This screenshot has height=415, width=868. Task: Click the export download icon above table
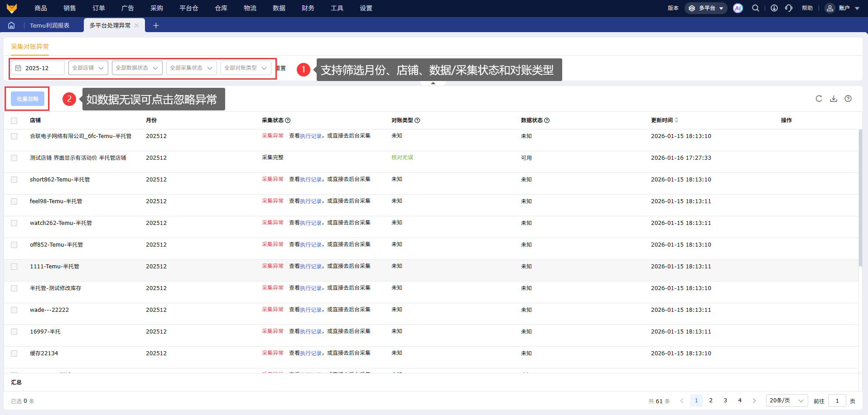pyautogui.click(x=834, y=99)
